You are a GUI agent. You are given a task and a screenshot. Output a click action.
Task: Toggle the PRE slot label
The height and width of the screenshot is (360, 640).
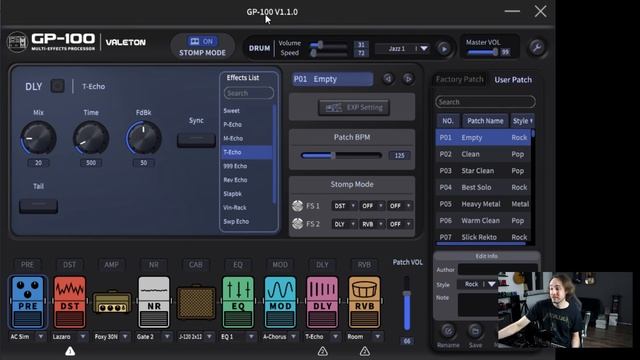(27, 264)
